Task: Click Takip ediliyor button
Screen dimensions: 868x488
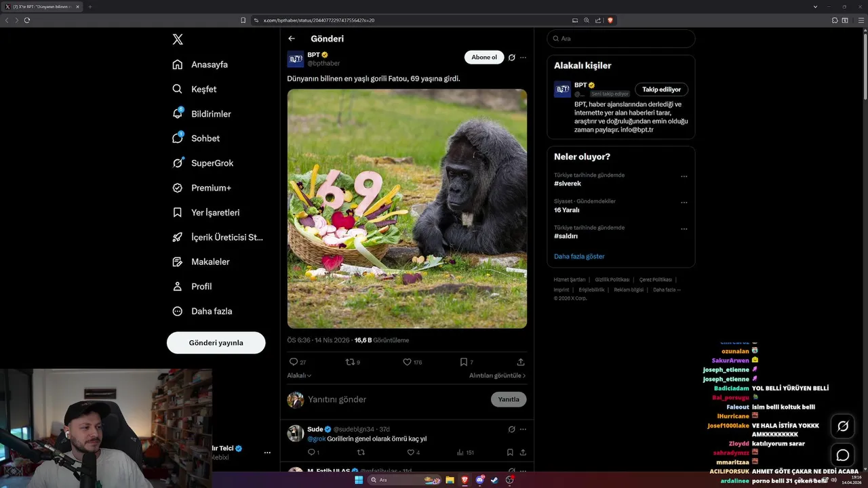Action: coord(661,89)
